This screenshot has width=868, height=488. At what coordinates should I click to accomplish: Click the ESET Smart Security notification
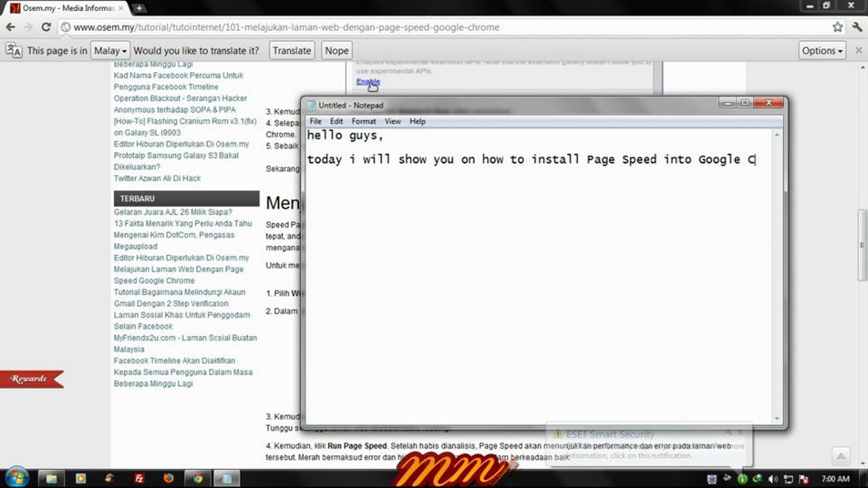click(x=649, y=445)
